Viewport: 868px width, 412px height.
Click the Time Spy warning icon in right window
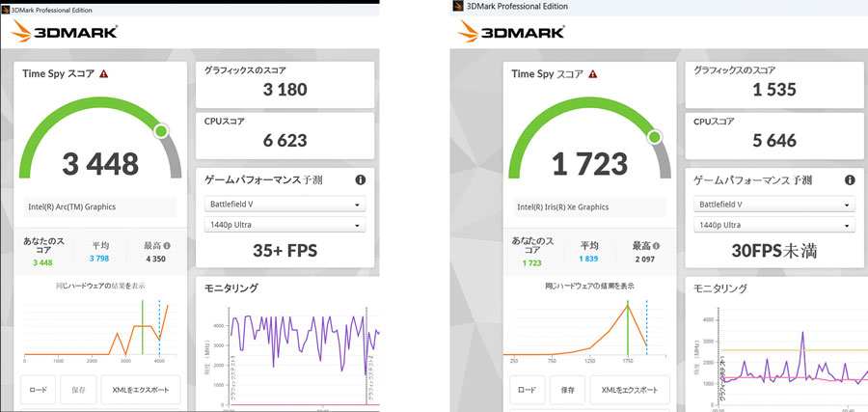click(x=593, y=73)
